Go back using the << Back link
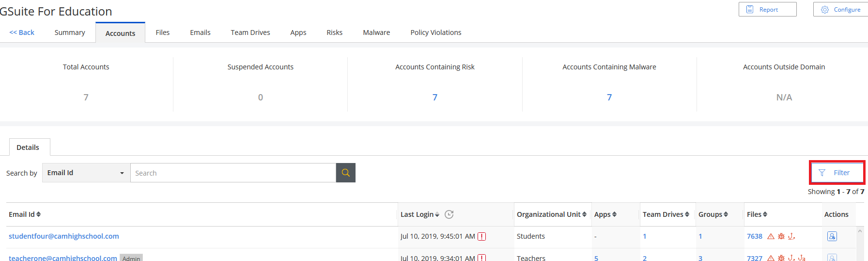868x261 pixels. [x=22, y=33]
